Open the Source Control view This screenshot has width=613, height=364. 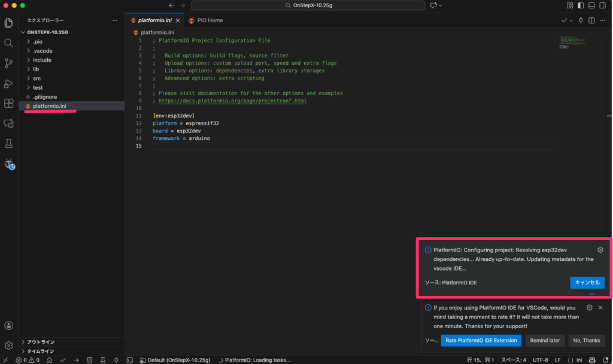coord(8,63)
